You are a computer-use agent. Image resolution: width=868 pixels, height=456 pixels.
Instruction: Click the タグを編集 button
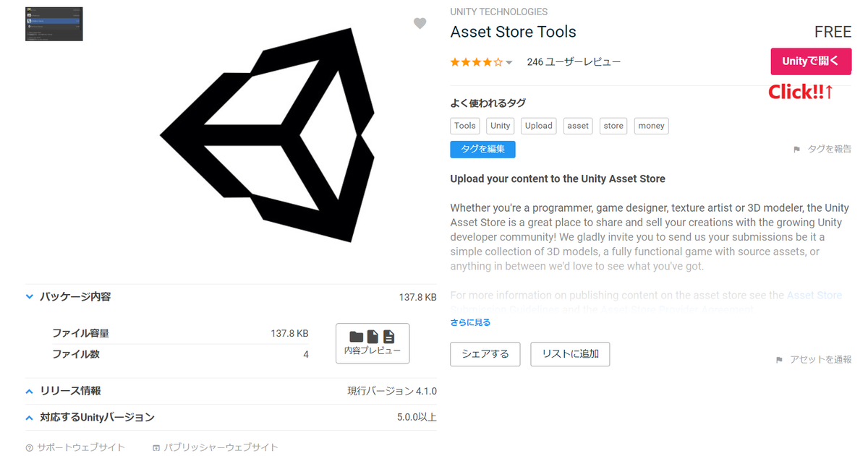[x=482, y=150]
